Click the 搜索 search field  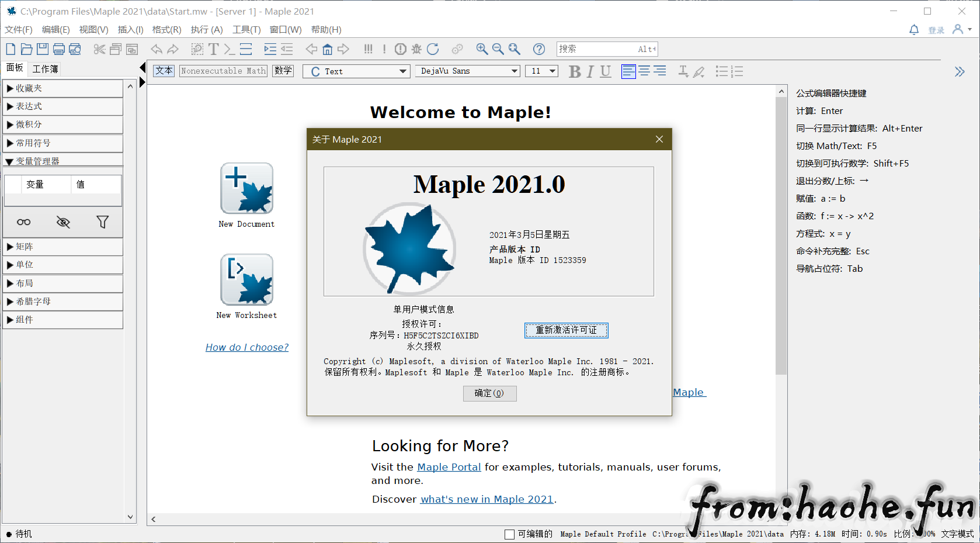[607, 49]
